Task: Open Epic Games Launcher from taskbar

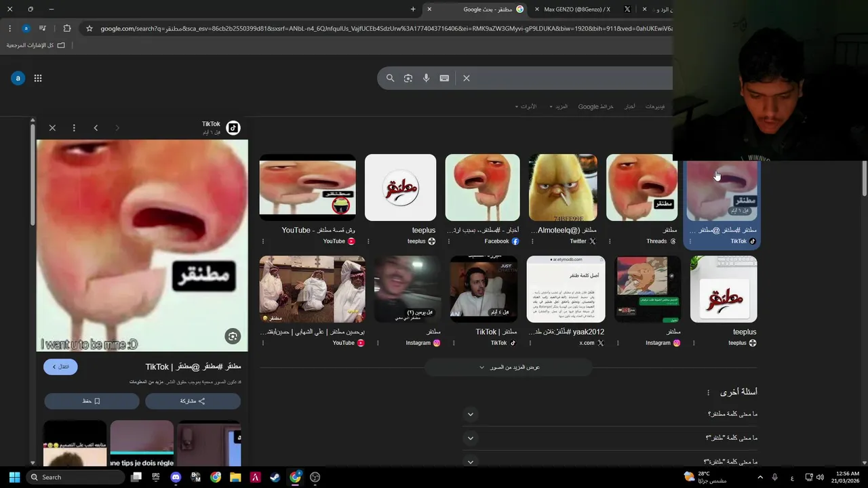Action: 156,477
